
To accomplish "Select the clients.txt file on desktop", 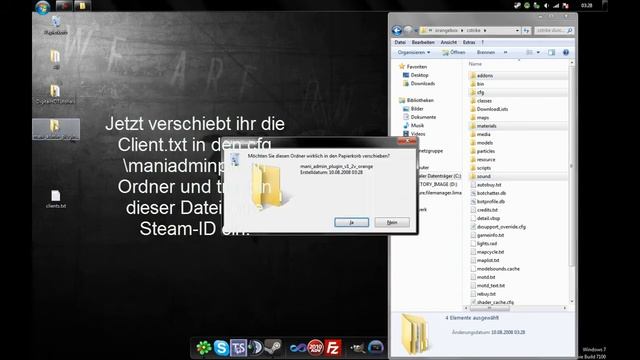I will [x=56, y=199].
